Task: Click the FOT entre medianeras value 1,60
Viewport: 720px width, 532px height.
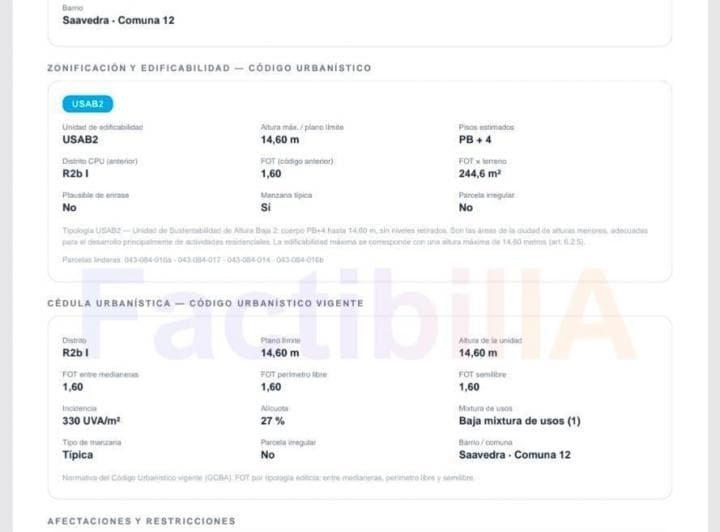Action: point(73,387)
